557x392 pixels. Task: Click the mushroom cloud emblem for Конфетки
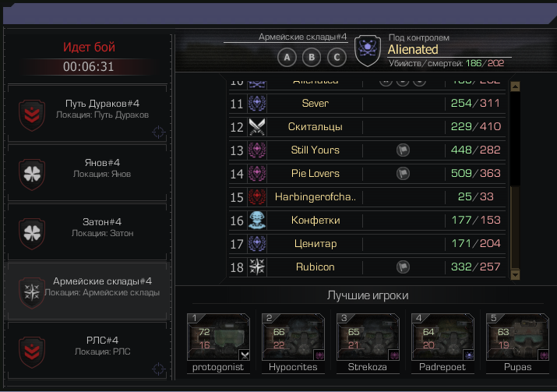[257, 221]
